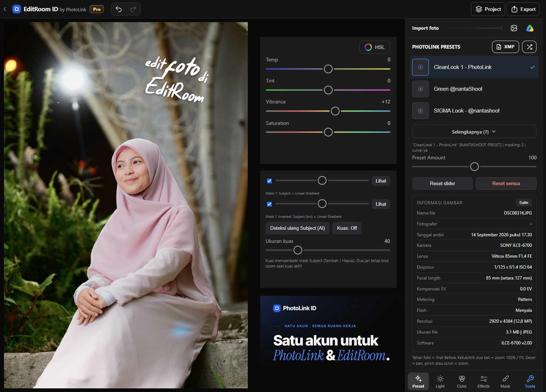
Task: Click the Temp slider handle
Action: [x=328, y=69]
